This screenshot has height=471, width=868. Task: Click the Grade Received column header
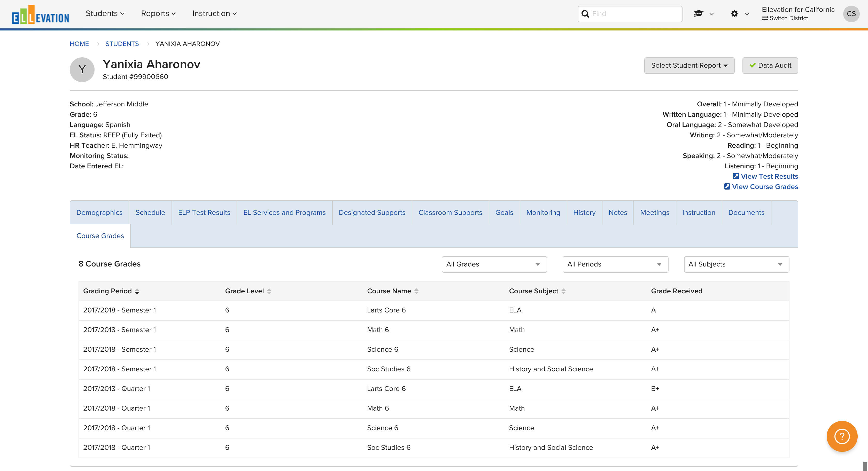(676, 291)
